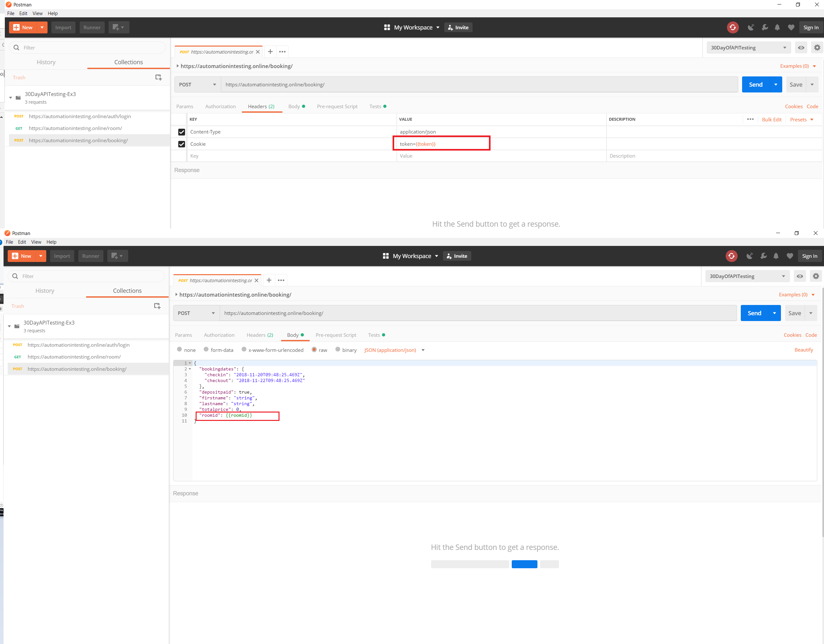The width and height of the screenshot is (824, 644).
Task: Open the Presets dropdown in headers table
Action: tap(802, 119)
